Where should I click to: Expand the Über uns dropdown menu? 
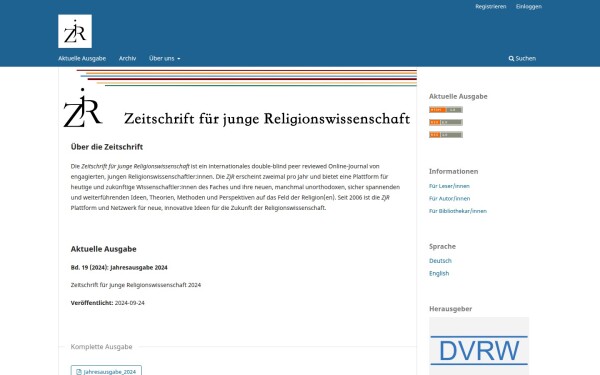pyautogui.click(x=165, y=59)
